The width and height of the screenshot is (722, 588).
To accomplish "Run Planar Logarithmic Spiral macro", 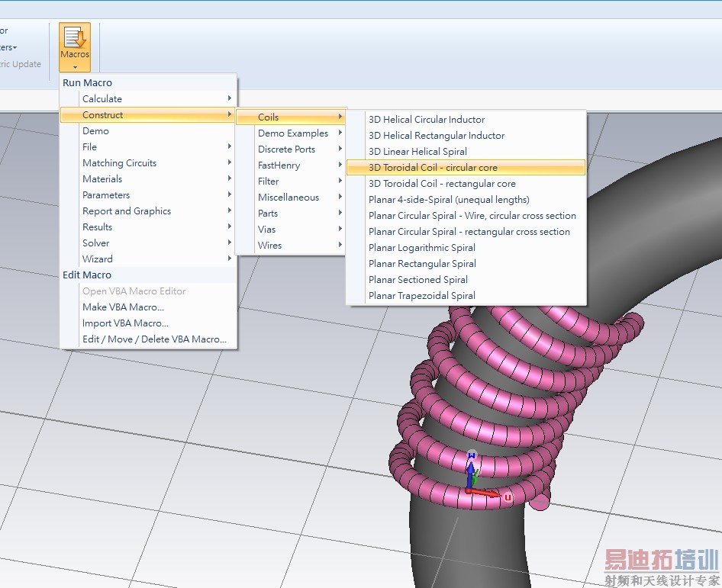I will pos(466,248).
